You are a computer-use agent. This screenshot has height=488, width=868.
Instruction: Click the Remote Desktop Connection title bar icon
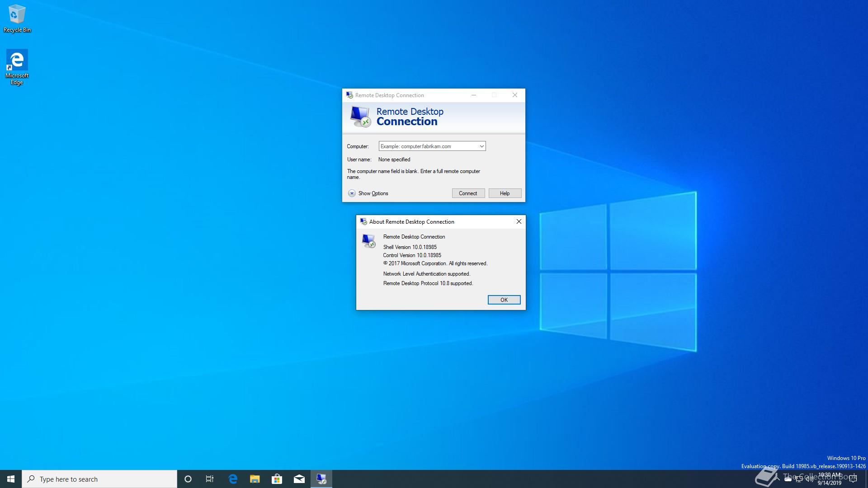point(349,95)
